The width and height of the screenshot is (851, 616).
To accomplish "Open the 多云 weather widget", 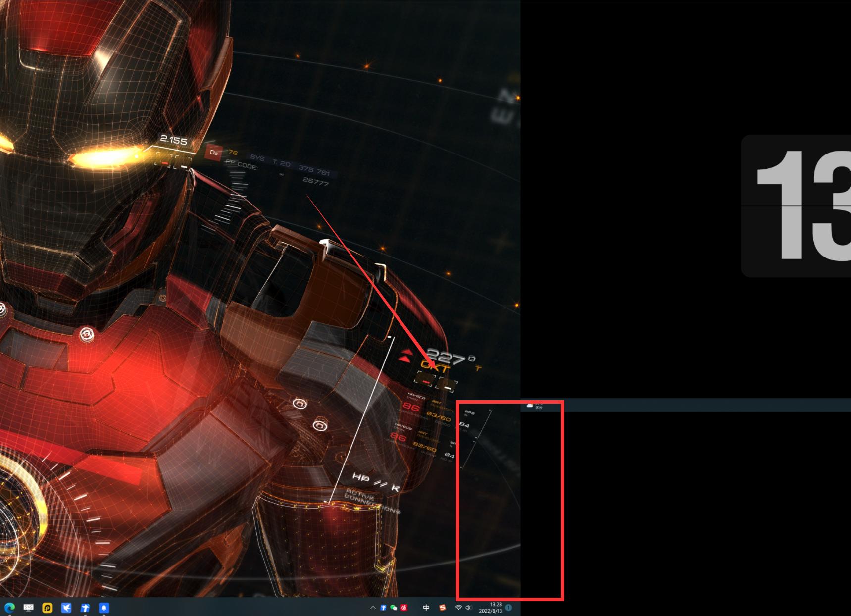I will click(535, 405).
